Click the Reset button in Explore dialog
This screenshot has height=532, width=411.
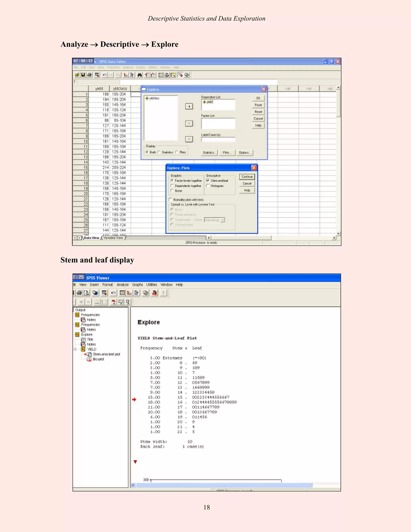click(x=258, y=112)
